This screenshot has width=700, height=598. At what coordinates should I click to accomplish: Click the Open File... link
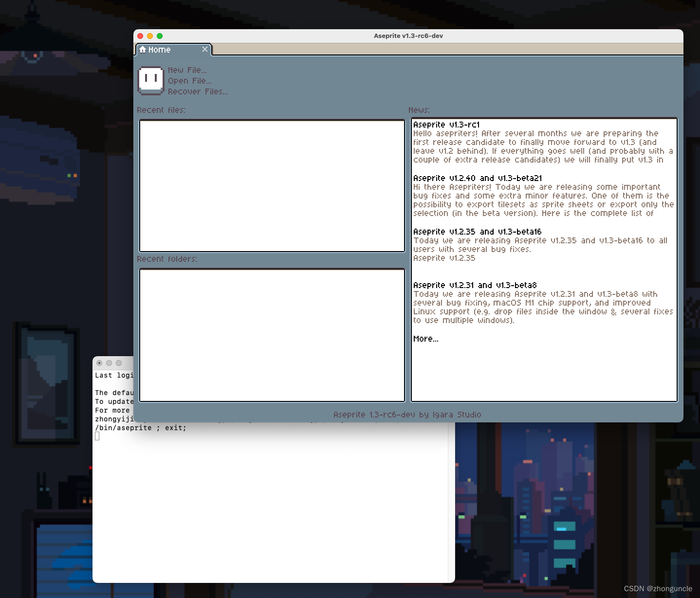click(190, 81)
